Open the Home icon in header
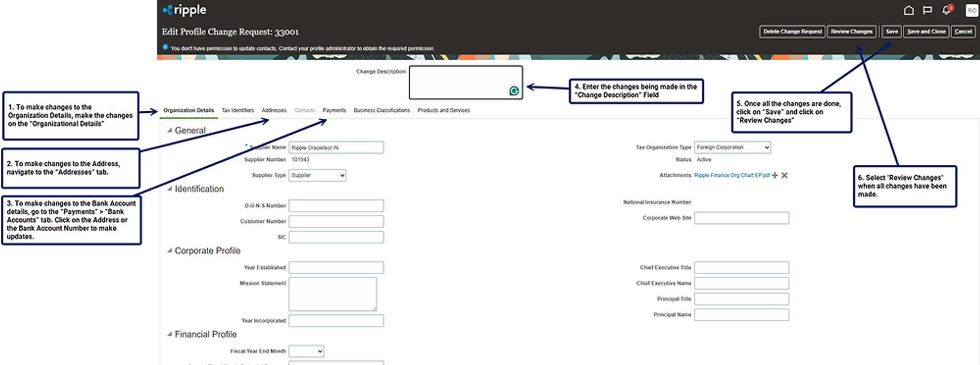Viewport: 980px width, 365px height. 909,10
